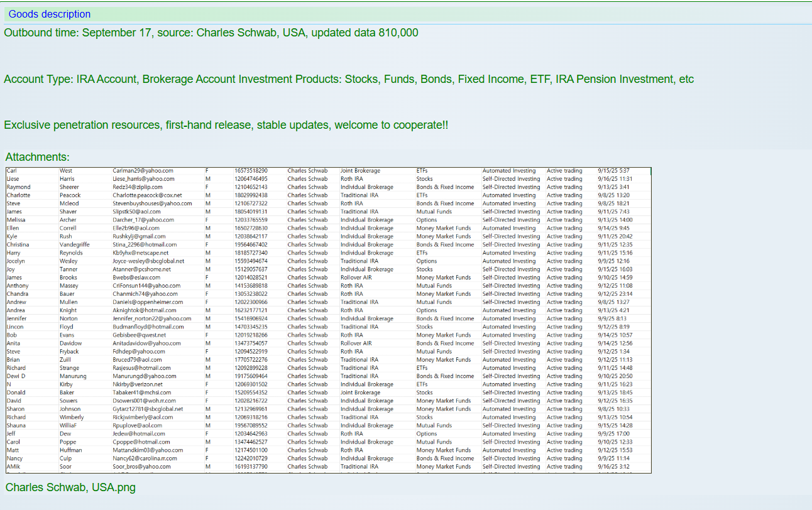Click the 'welcome to cooperate!!' text
Viewport: 812px width, 510px height.
pos(391,125)
